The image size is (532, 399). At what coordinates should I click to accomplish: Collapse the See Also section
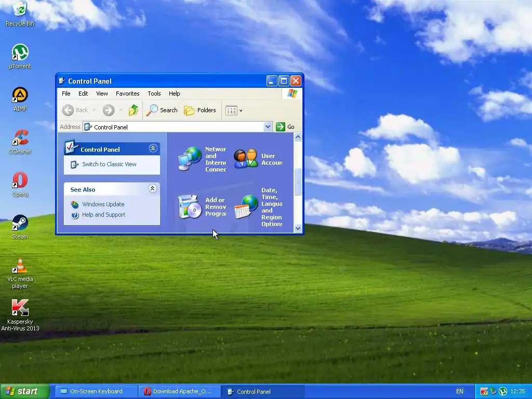(153, 188)
